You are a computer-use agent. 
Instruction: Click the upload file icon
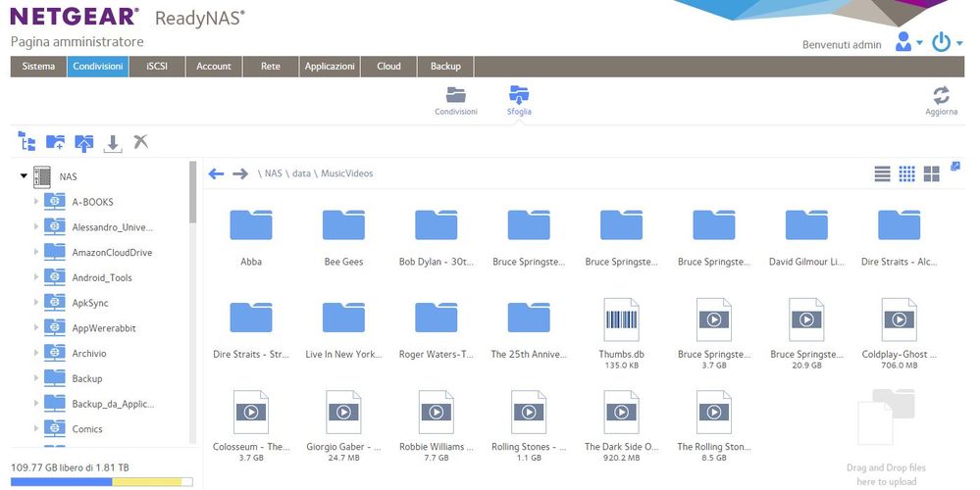tap(83, 142)
